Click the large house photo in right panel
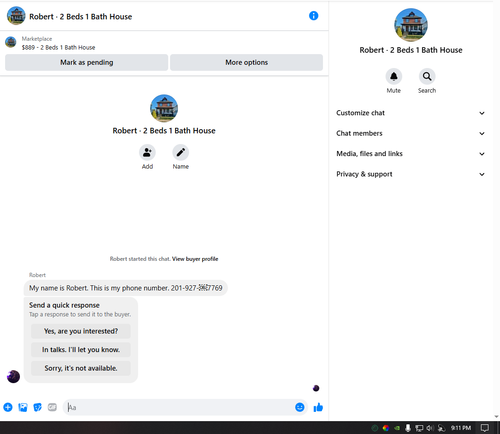The height and width of the screenshot is (434, 500). [x=411, y=25]
